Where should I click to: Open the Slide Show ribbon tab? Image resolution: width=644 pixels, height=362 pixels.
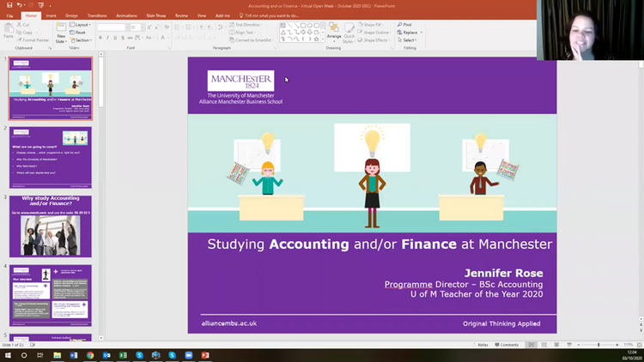tap(155, 15)
